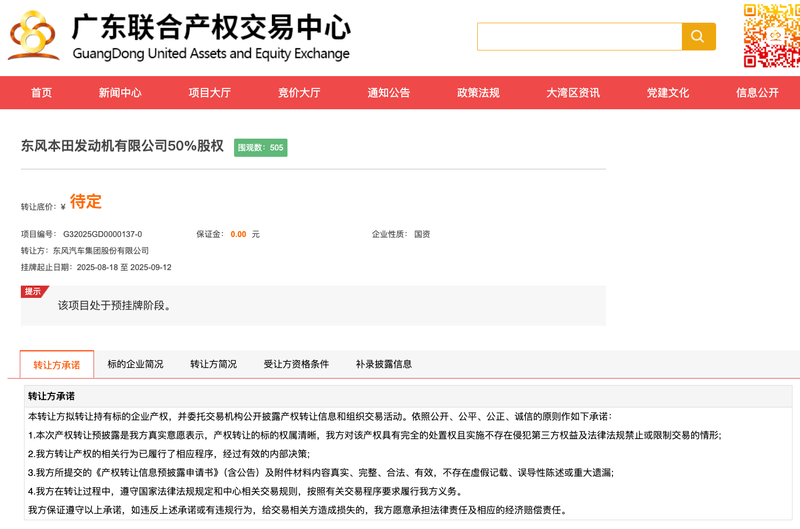Viewport: 800px width, 529px height.
Task: Click the QR code image
Action: point(771,35)
